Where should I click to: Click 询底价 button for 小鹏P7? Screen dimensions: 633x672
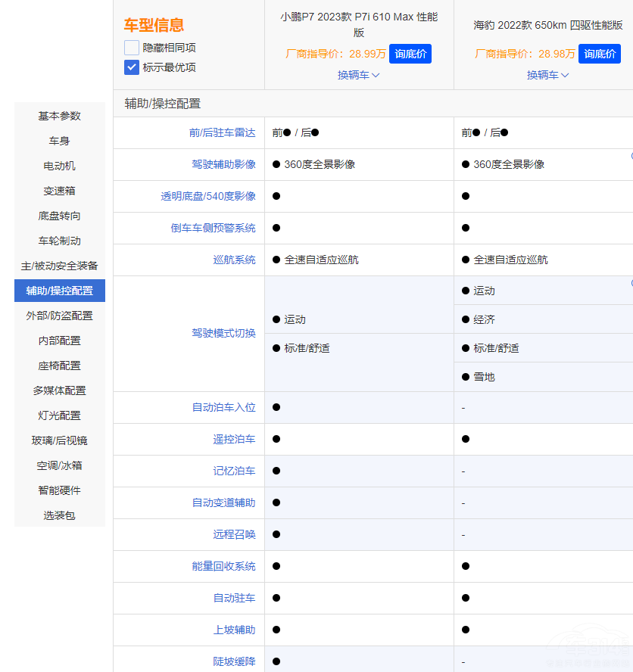(x=410, y=54)
